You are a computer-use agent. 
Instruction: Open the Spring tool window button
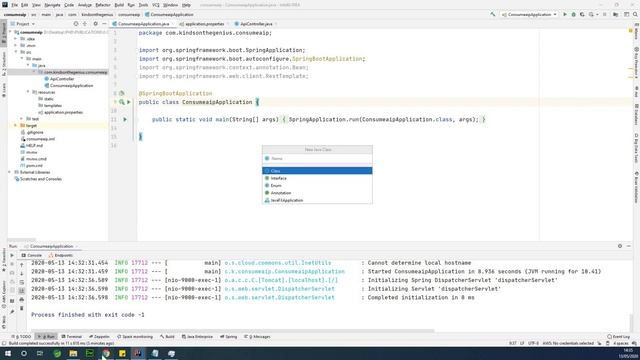point(229,337)
